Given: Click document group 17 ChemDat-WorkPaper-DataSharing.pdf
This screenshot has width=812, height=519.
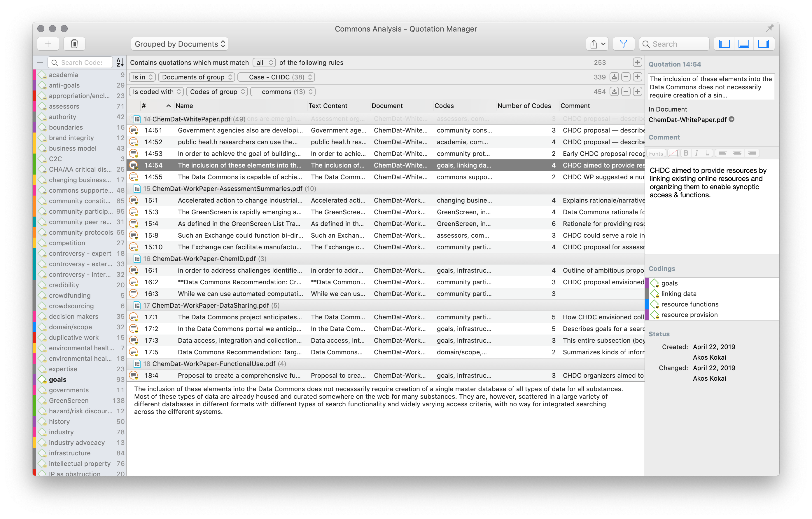Looking at the screenshot, I should [386, 305].
